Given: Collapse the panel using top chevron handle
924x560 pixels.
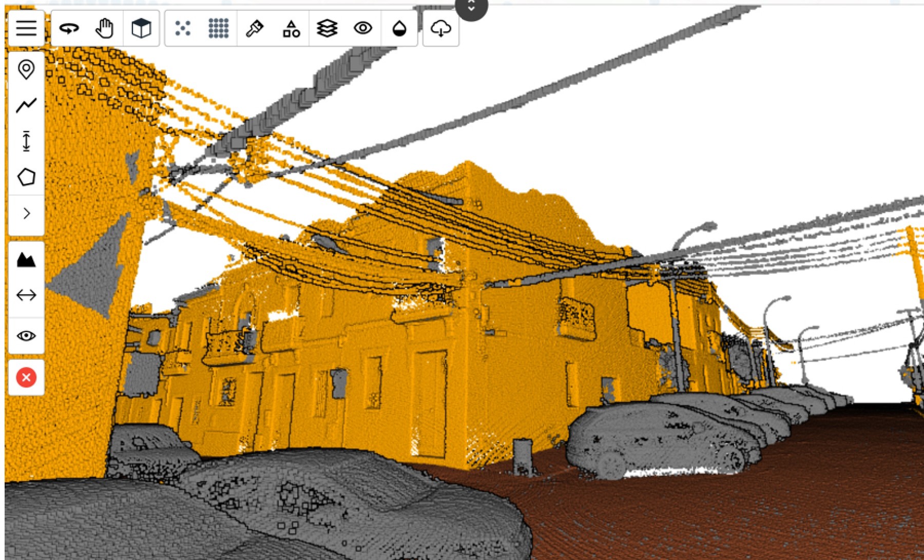Looking at the screenshot, I should click(471, 7).
